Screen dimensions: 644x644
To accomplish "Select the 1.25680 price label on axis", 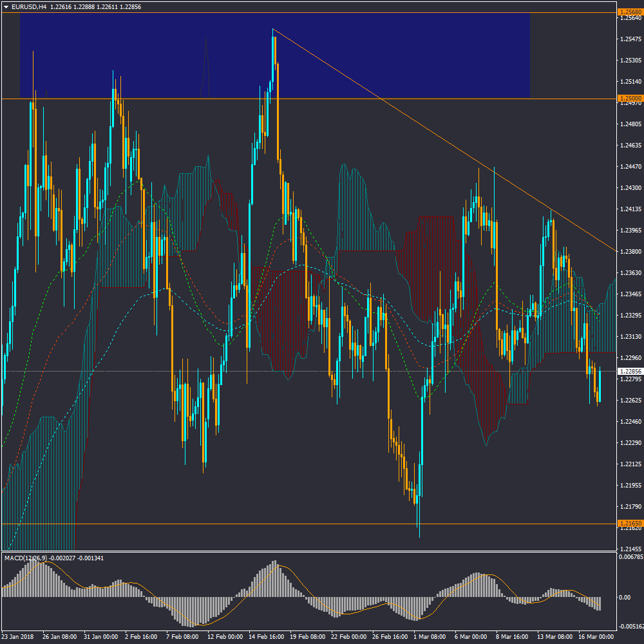I will pyautogui.click(x=630, y=12).
